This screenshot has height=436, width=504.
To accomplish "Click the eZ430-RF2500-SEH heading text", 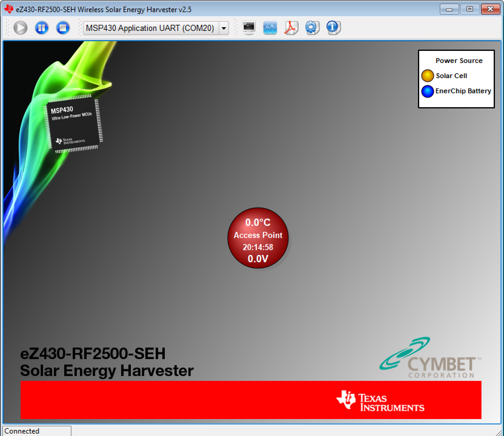I will [x=93, y=353].
